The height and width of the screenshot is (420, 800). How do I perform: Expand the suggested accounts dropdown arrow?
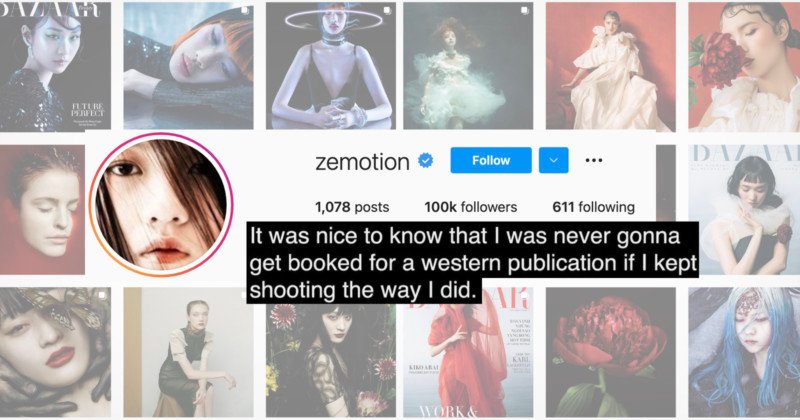(x=554, y=160)
